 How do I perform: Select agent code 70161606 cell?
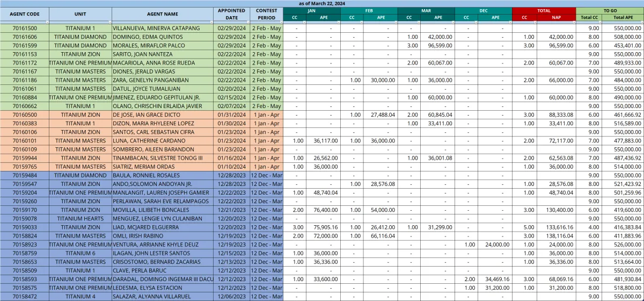tap(25, 37)
